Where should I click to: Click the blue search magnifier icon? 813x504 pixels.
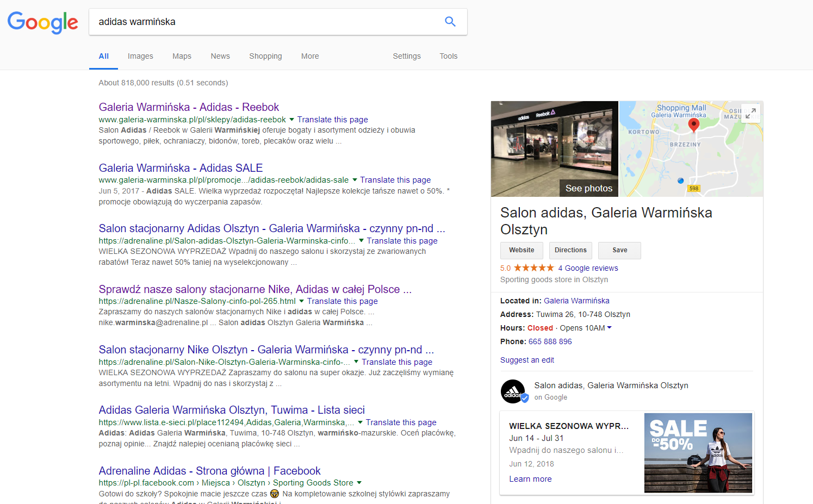tap(450, 22)
